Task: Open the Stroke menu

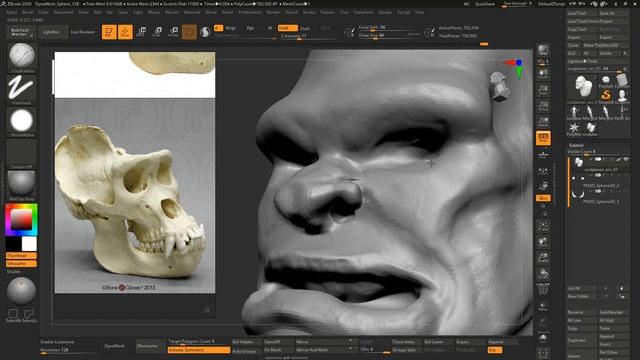Action: (309, 12)
